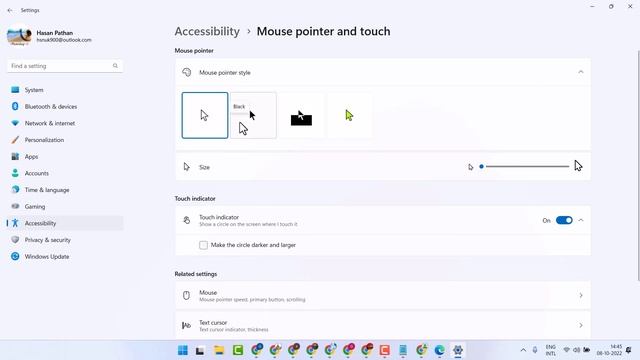
Task: Click the Touch indicator section heading
Action: point(195,199)
